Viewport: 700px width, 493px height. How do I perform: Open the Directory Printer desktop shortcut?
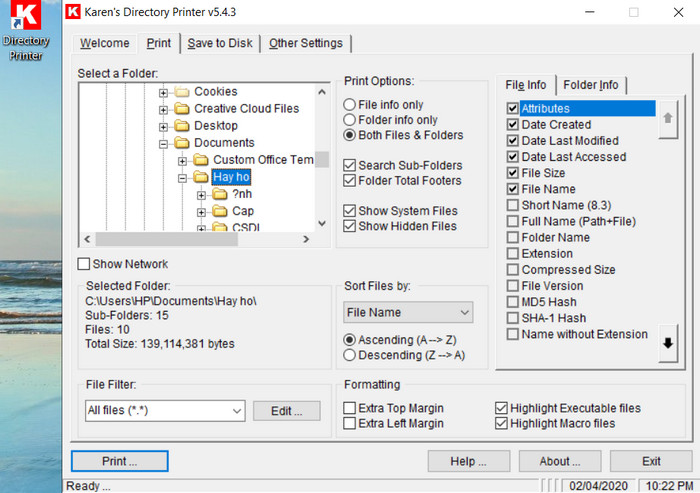pos(26,30)
